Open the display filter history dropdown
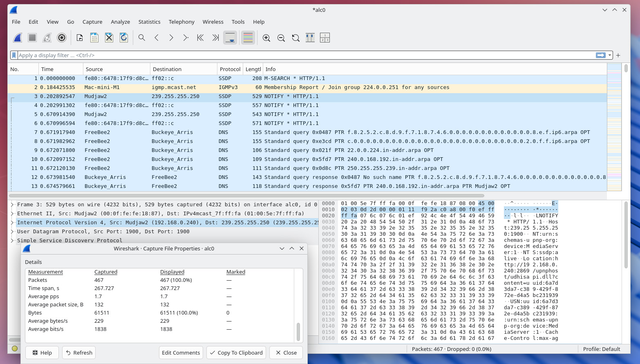The width and height of the screenshot is (640, 364). [x=610, y=55]
